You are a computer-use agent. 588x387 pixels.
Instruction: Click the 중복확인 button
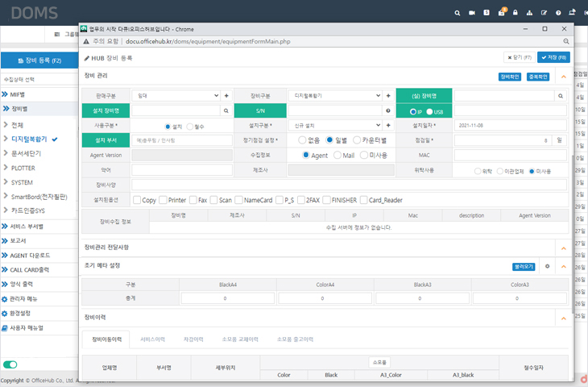tap(538, 77)
